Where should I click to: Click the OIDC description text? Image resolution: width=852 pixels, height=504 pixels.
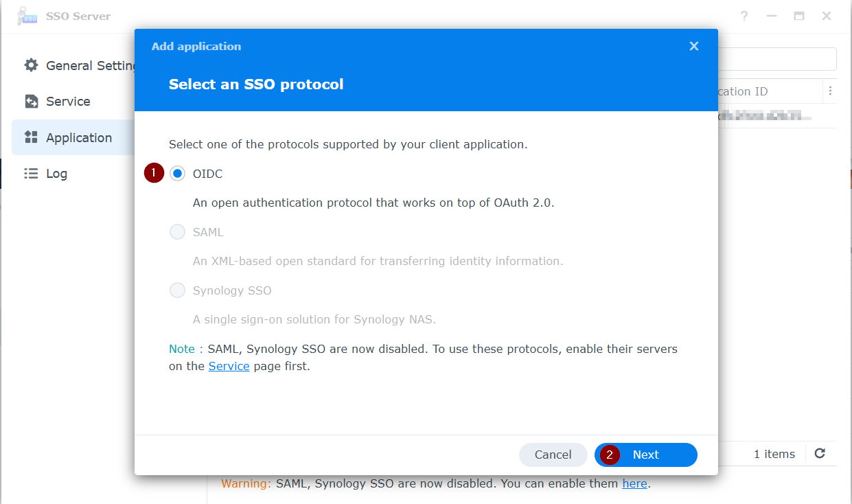pyautogui.click(x=373, y=203)
